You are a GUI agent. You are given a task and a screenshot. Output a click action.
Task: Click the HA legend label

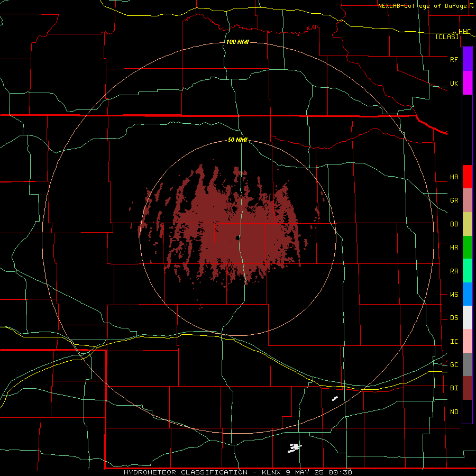pos(454,177)
